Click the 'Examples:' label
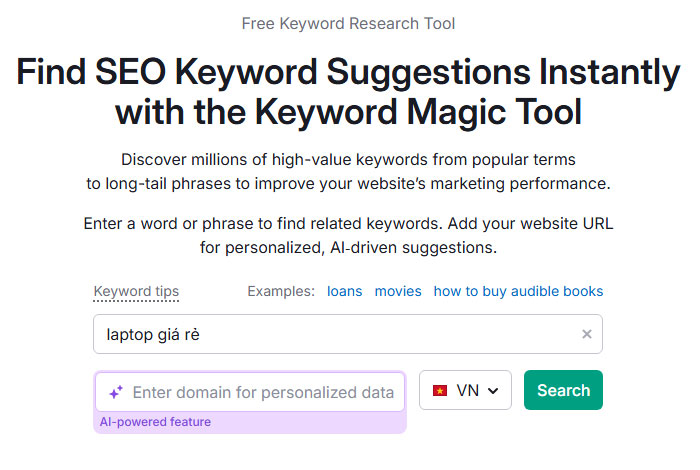This screenshot has width=700, height=470. click(x=281, y=291)
